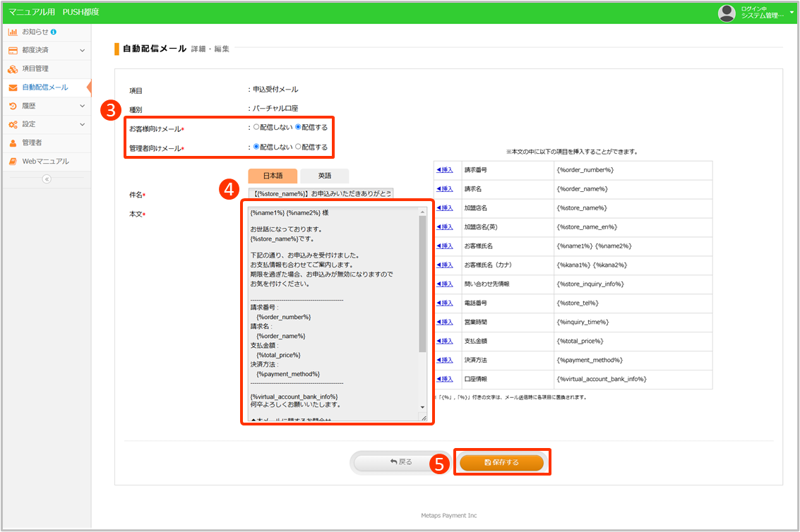This screenshot has height=532, width=800.
Task: Click the 項目管理 icon in sidebar
Action: click(x=13, y=69)
